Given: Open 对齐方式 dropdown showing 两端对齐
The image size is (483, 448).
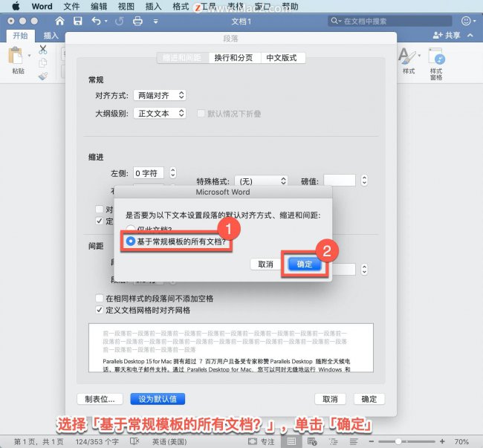Looking at the screenshot, I should click(x=160, y=95).
